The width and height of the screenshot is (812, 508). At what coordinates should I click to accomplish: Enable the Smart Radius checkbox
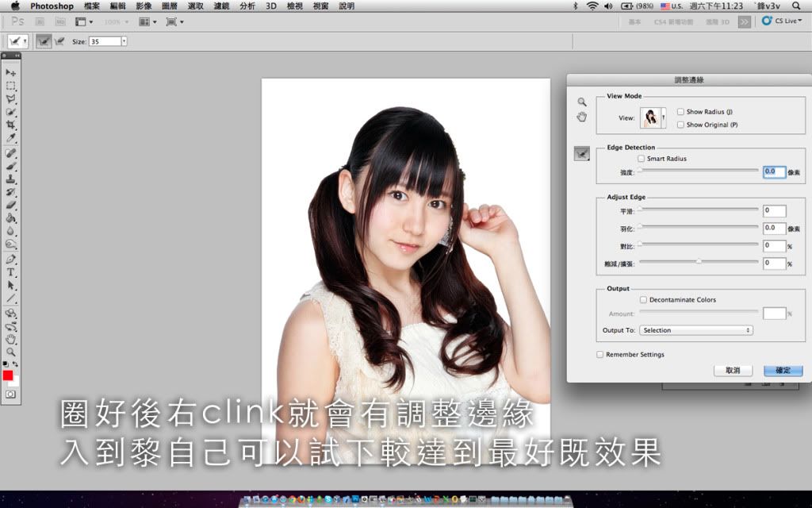(641, 159)
